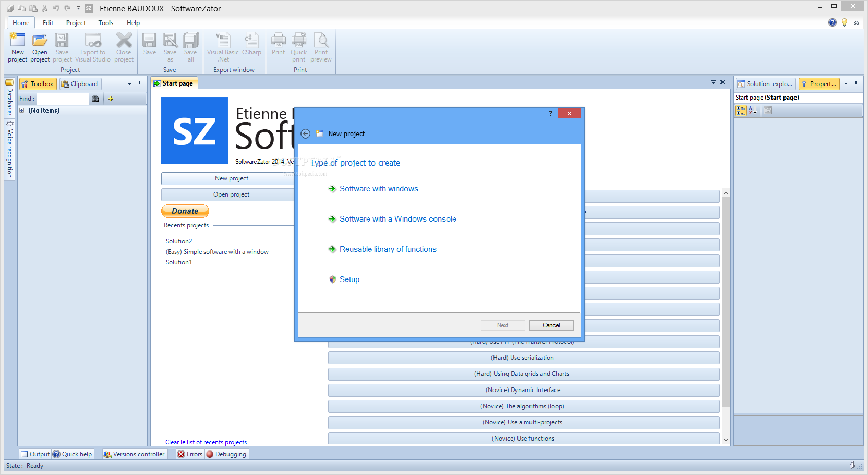Click the Redo arrow in title bar
The height and width of the screenshot is (475, 868).
pos(67,8)
